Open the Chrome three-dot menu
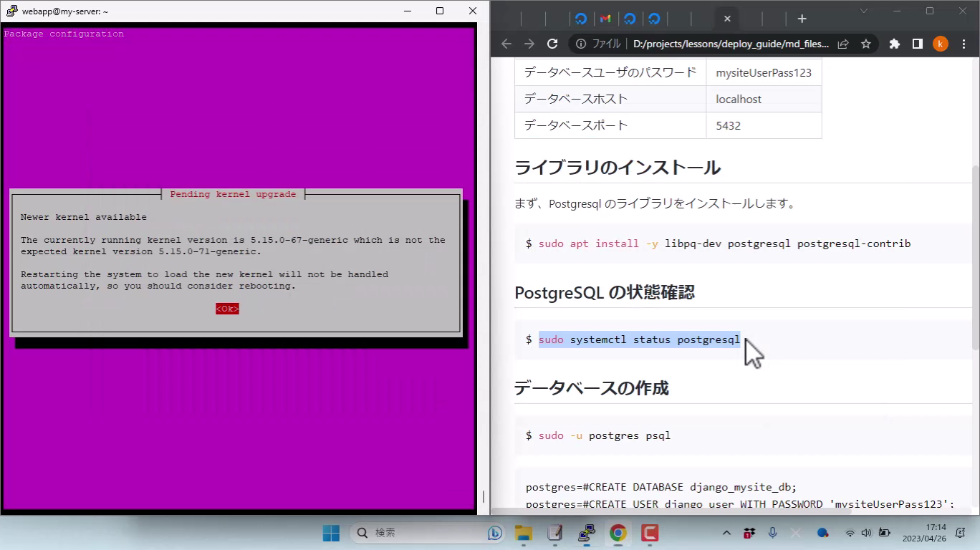Image resolution: width=980 pixels, height=550 pixels. [964, 44]
